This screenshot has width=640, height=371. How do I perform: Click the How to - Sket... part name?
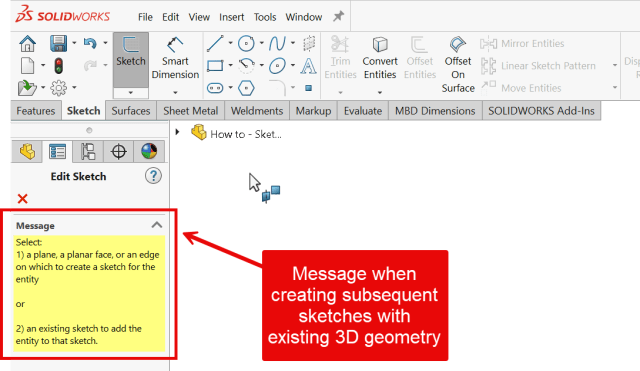(x=246, y=134)
